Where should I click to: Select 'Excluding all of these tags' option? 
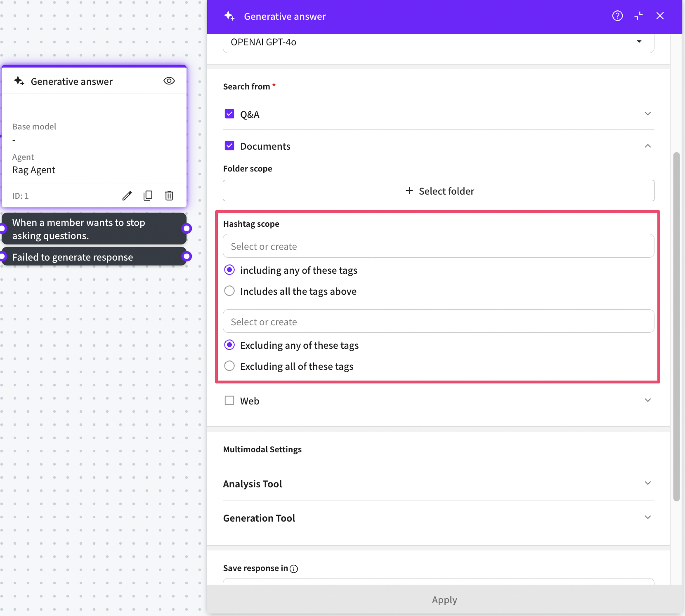(x=229, y=366)
